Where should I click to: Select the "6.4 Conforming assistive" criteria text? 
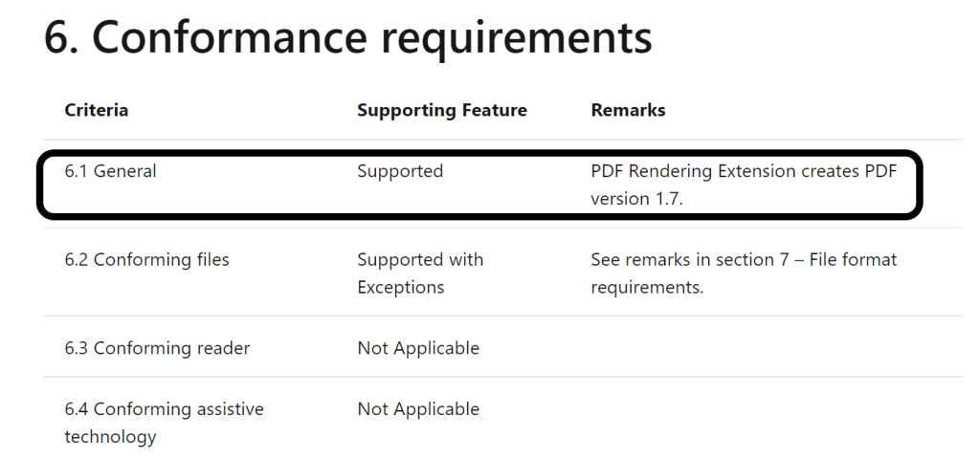(164, 409)
